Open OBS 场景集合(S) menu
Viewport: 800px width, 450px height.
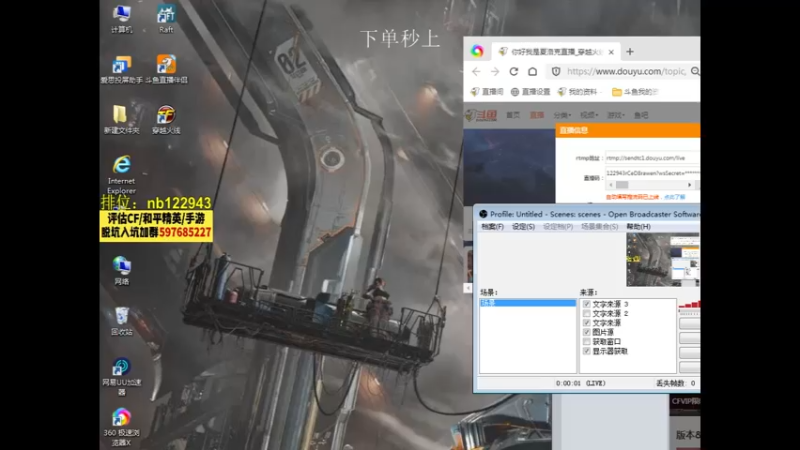(x=599, y=227)
